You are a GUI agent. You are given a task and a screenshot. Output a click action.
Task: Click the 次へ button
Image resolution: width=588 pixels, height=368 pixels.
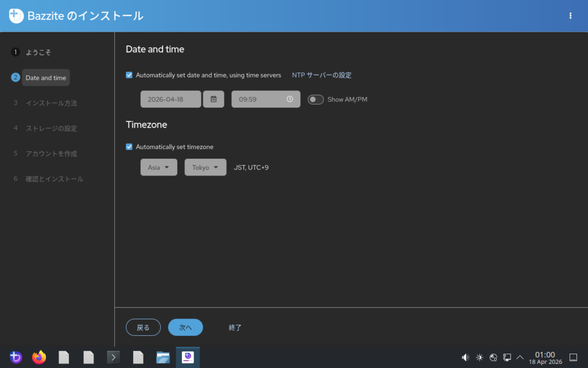coord(185,327)
